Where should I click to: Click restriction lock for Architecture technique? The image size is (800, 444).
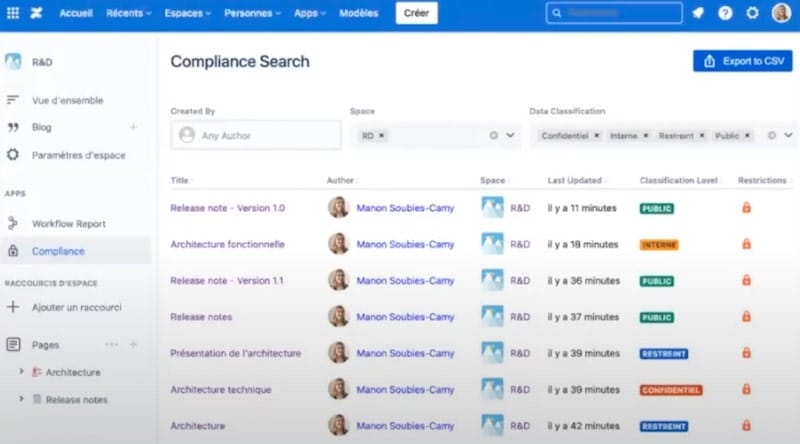(x=746, y=389)
